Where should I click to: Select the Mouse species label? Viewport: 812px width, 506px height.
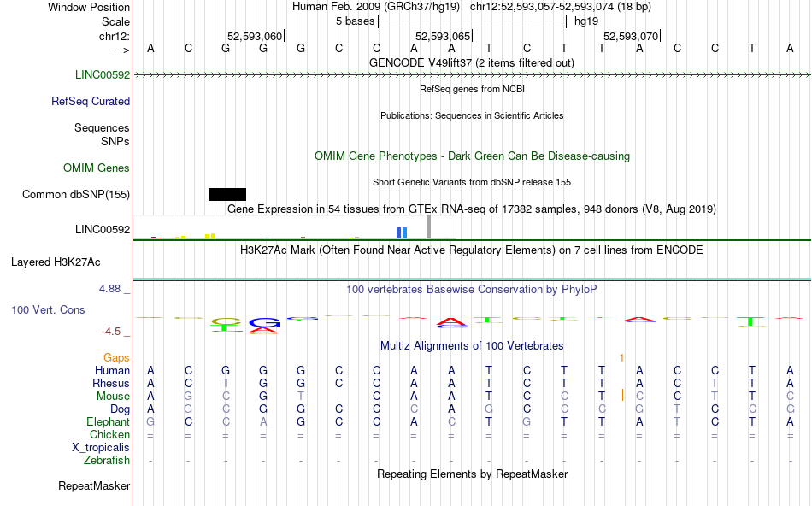[x=114, y=397]
